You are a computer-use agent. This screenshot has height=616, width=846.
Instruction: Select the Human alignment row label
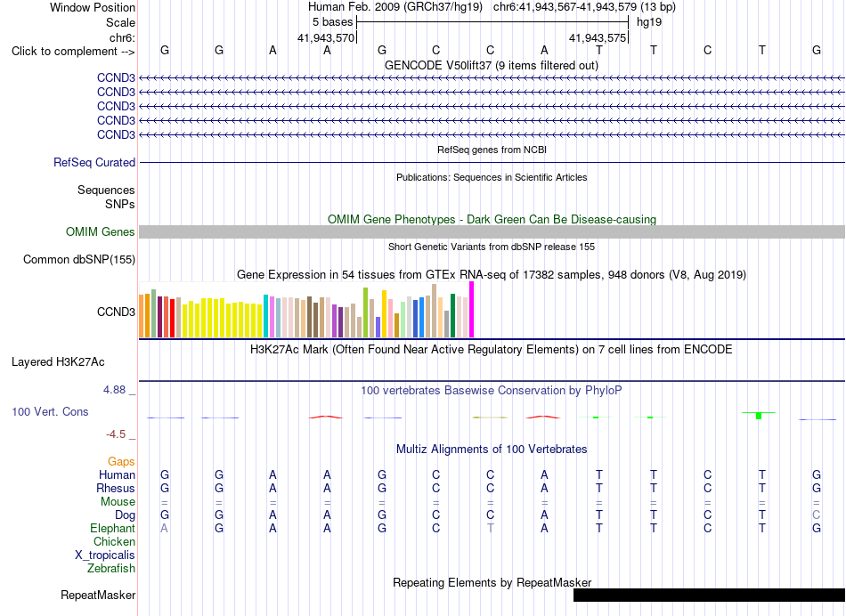pos(117,474)
